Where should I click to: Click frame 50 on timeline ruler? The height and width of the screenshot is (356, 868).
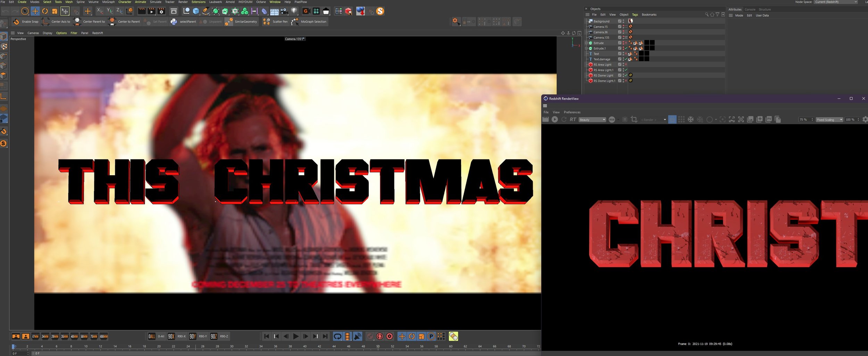click(x=378, y=346)
